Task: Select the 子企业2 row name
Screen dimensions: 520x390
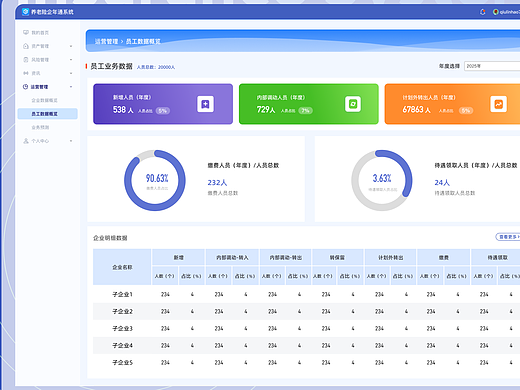Action: click(x=122, y=311)
